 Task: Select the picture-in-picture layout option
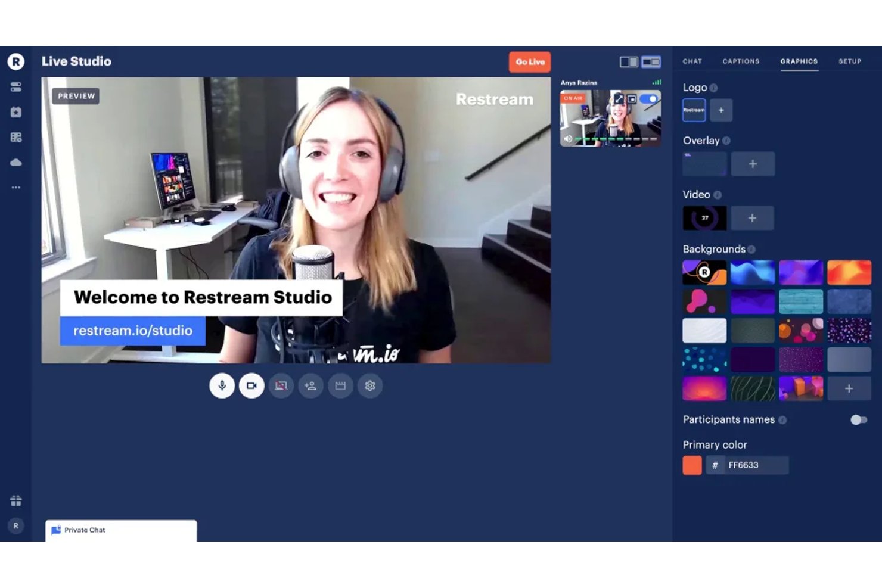(x=651, y=62)
